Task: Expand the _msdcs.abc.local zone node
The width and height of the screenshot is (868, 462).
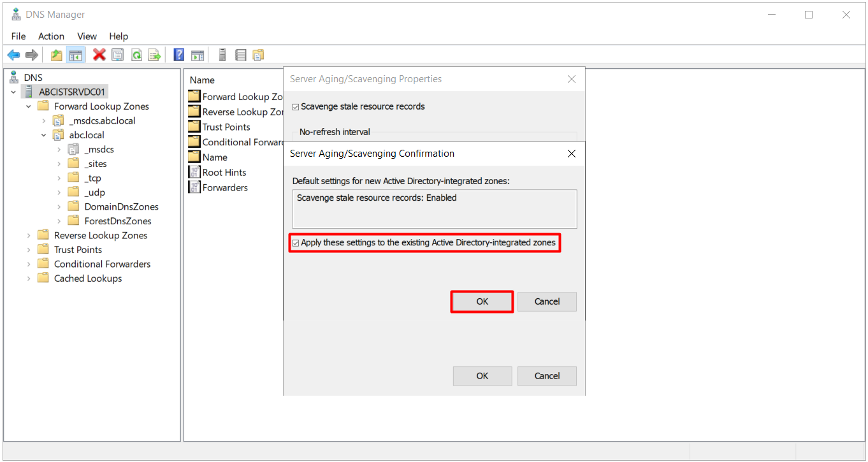Action: coord(43,121)
